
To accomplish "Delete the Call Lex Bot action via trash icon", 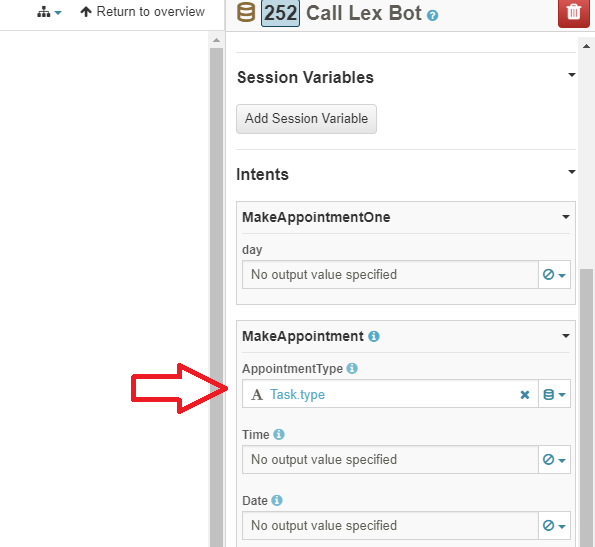I will pos(573,13).
